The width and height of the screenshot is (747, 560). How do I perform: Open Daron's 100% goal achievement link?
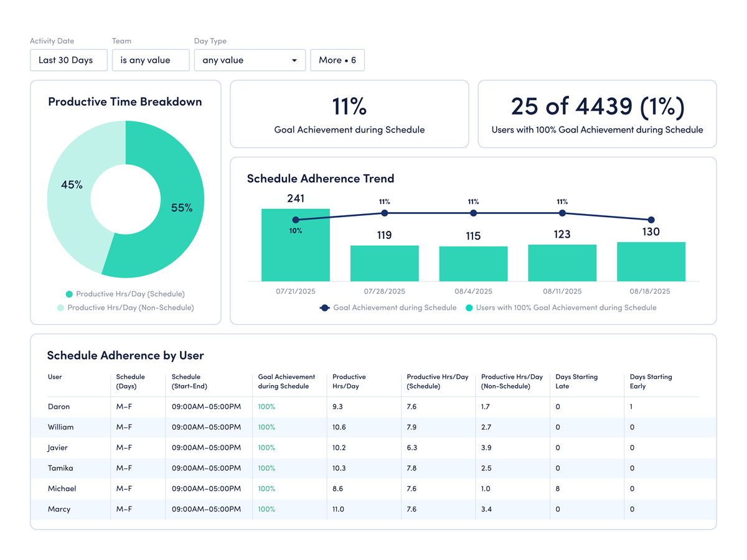[266, 407]
